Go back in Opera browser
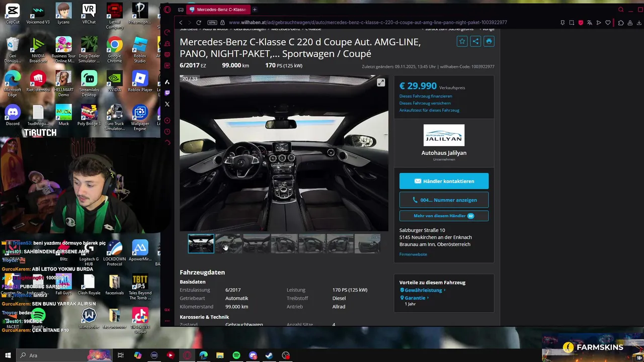 [181, 23]
